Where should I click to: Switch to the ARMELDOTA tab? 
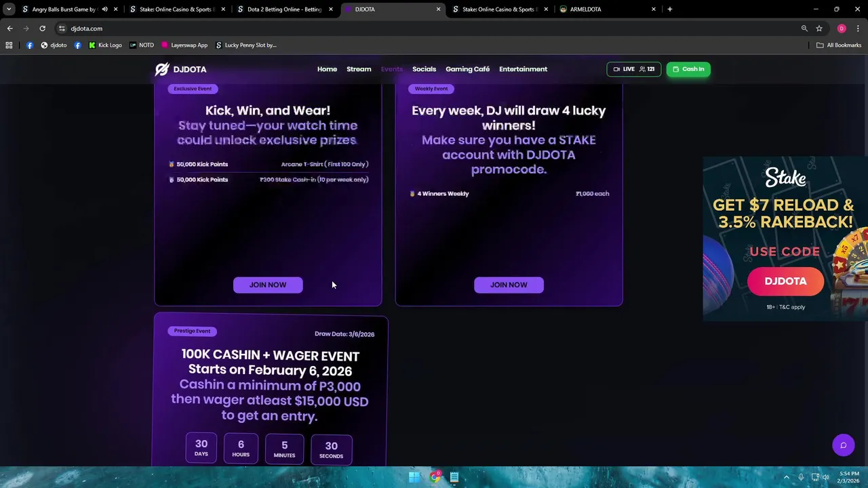coord(608,9)
